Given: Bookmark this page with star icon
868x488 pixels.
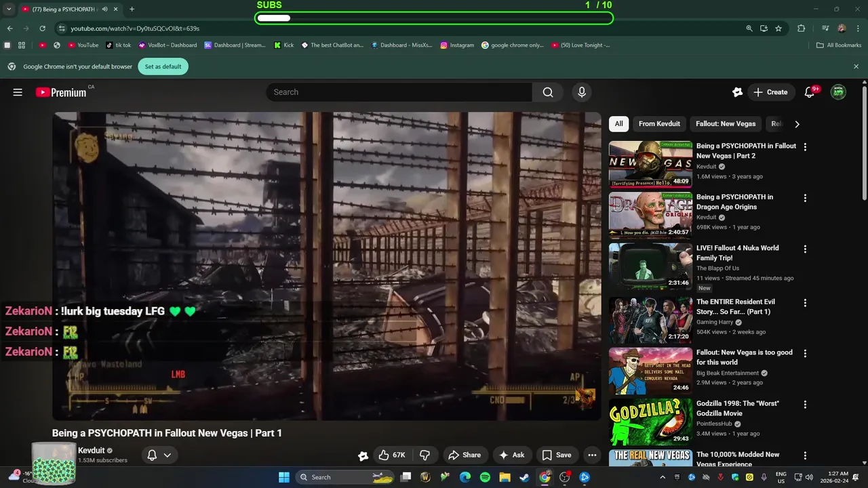Looking at the screenshot, I should [778, 28].
